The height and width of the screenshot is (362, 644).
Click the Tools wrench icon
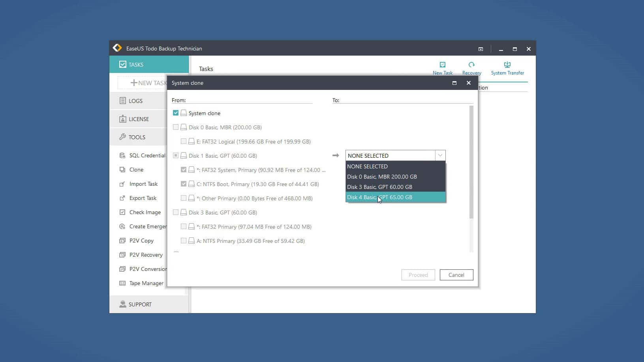tap(123, 137)
